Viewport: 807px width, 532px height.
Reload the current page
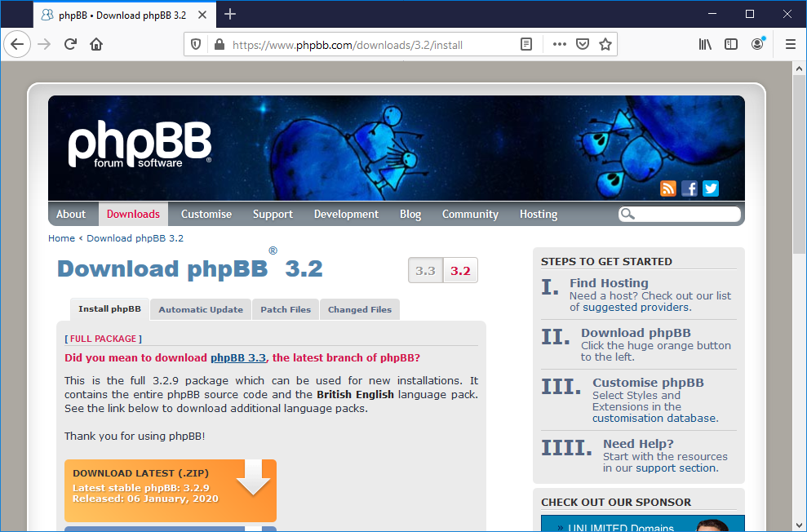tap(70, 44)
